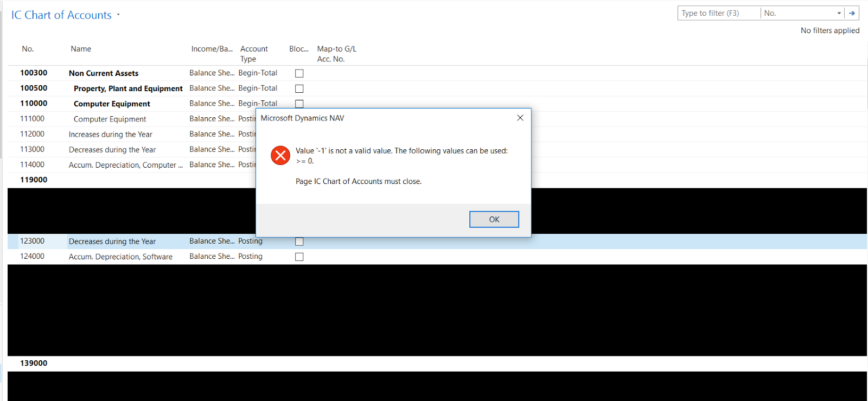Click Balance She... cell in row 124000

[x=212, y=256]
